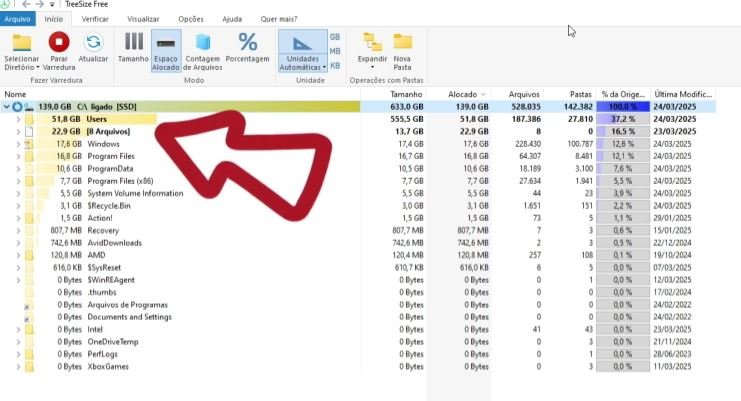Select the OneDriveTemp row name
This screenshot has height=401, width=741.
tap(113, 341)
